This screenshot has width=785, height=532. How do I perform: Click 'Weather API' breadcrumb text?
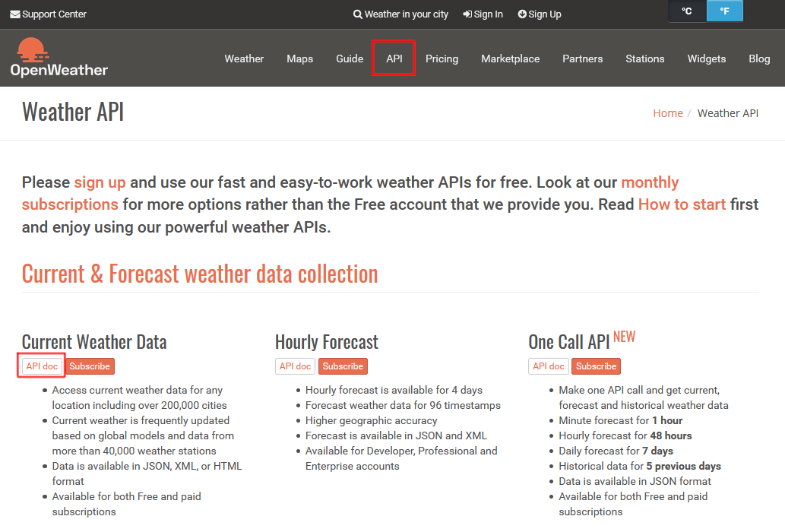click(728, 113)
